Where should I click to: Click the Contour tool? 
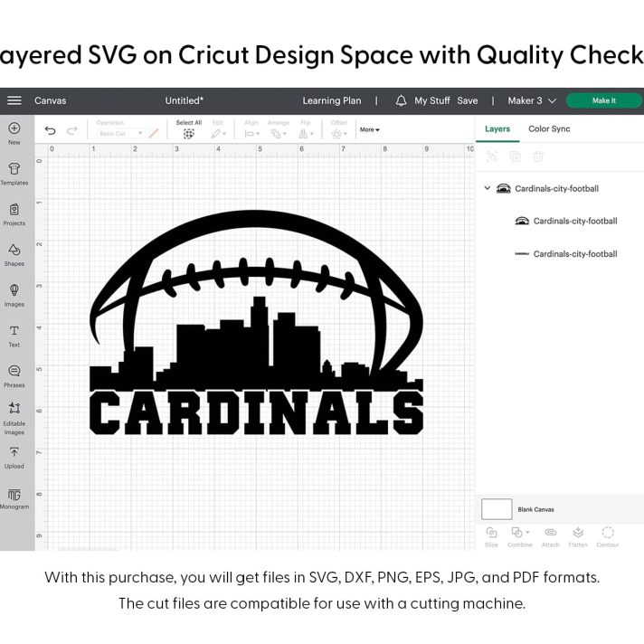(608, 536)
